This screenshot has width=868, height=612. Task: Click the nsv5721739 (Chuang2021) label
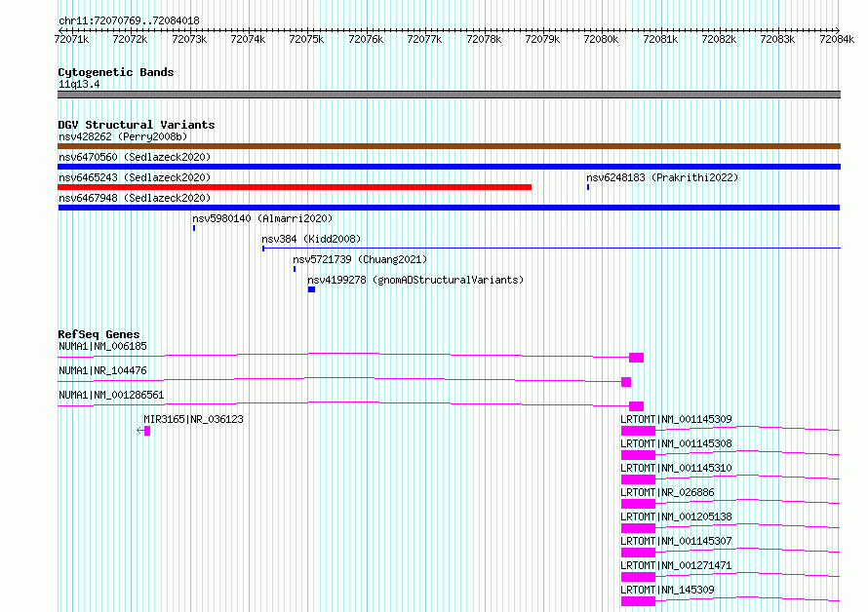click(x=360, y=259)
